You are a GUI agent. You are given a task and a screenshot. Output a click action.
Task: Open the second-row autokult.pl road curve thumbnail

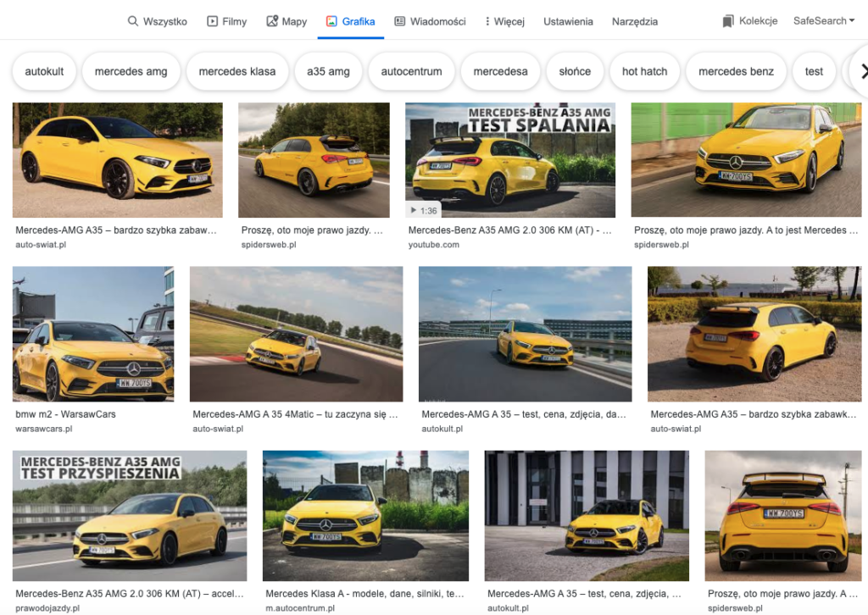tap(525, 334)
